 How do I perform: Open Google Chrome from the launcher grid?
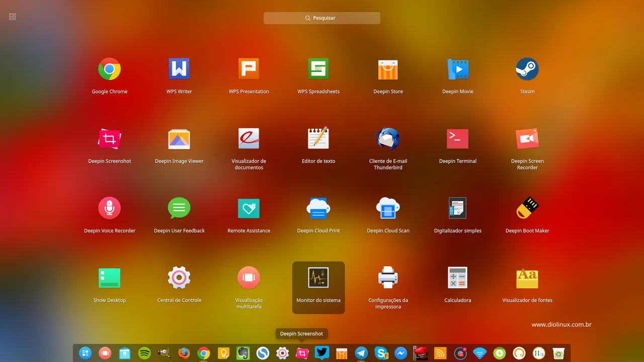pos(109,69)
